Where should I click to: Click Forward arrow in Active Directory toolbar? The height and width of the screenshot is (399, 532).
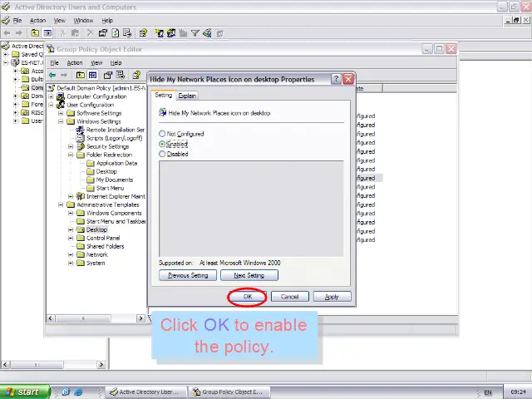tap(19, 33)
